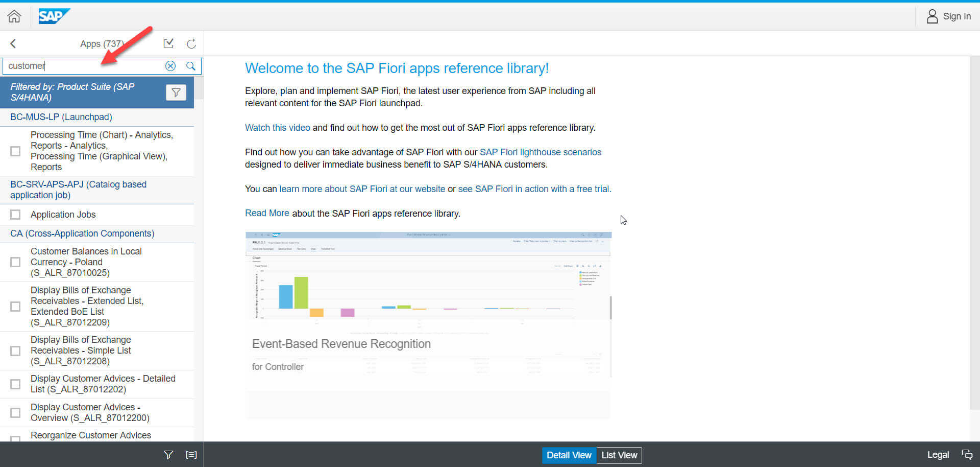The image size is (980, 467).
Task: Clear the customer search using the X icon
Action: click(170, 66)
